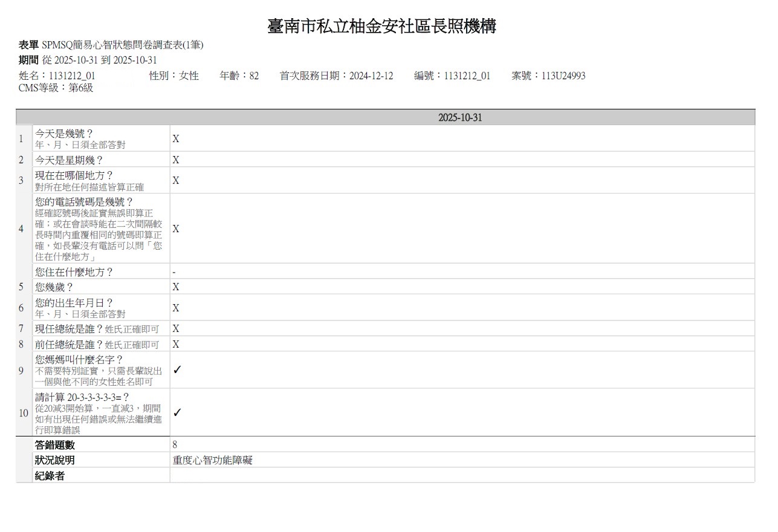Select the case number 113U24993
The image size is (778, 532).
pos(563,76)
